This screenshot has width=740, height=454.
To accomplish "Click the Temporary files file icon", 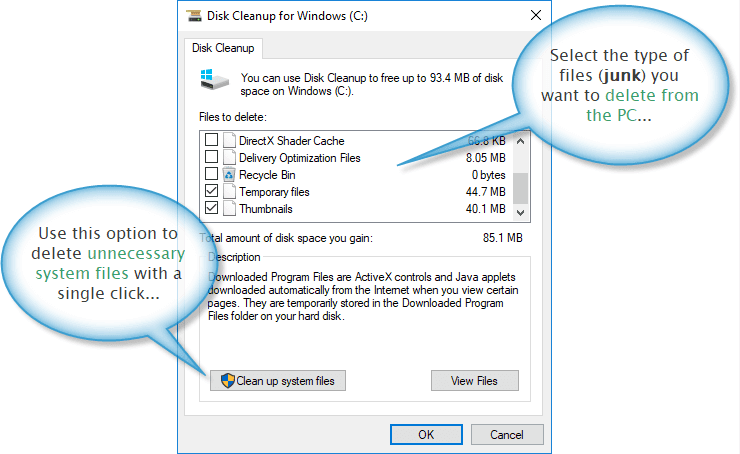I will click(229, 191).
